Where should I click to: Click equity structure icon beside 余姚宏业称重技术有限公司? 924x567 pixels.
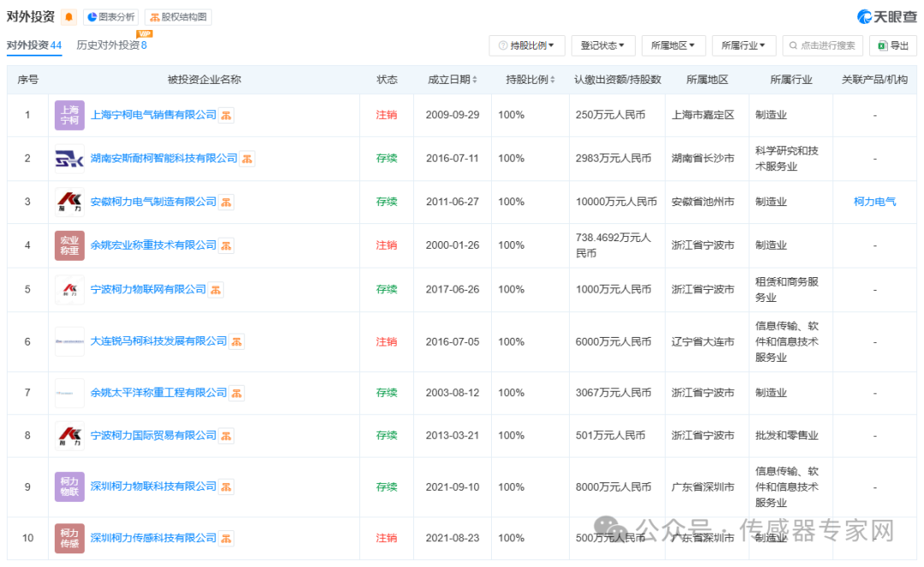226,245
